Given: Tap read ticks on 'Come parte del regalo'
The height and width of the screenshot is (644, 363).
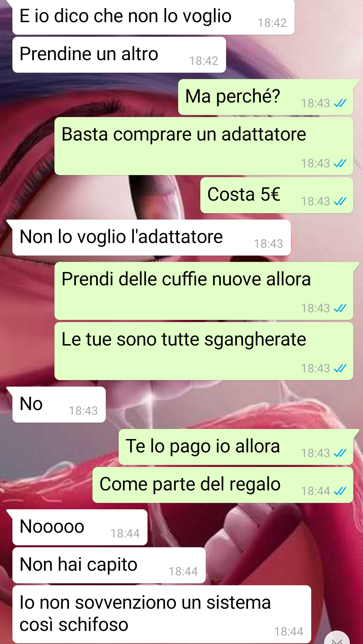Looking at the screenshot, I should [340, 491].
